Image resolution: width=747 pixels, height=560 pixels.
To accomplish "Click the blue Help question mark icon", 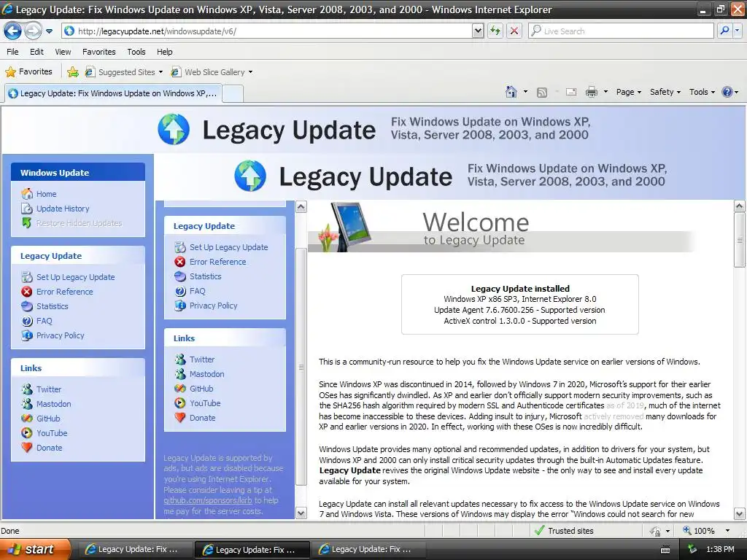I will point(727,92).
